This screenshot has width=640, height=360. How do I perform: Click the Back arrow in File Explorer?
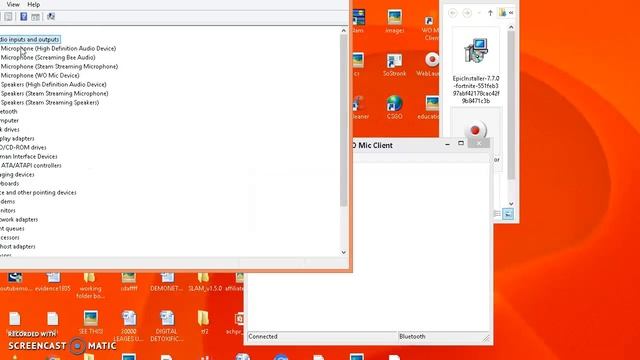(453, 13)
